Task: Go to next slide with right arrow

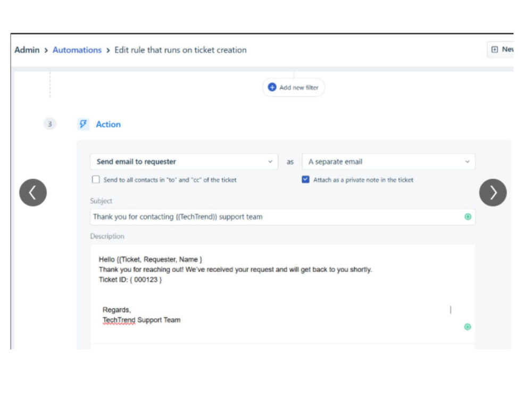Action: (493, 193)
